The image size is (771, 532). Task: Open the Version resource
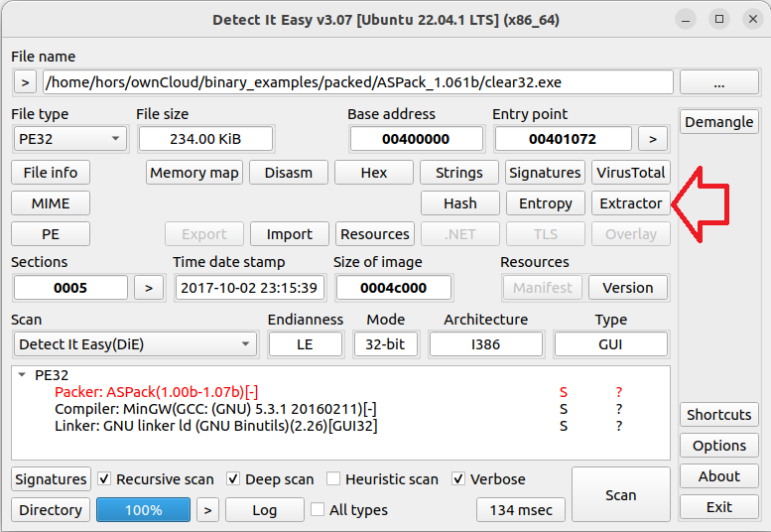pos(628,288)
